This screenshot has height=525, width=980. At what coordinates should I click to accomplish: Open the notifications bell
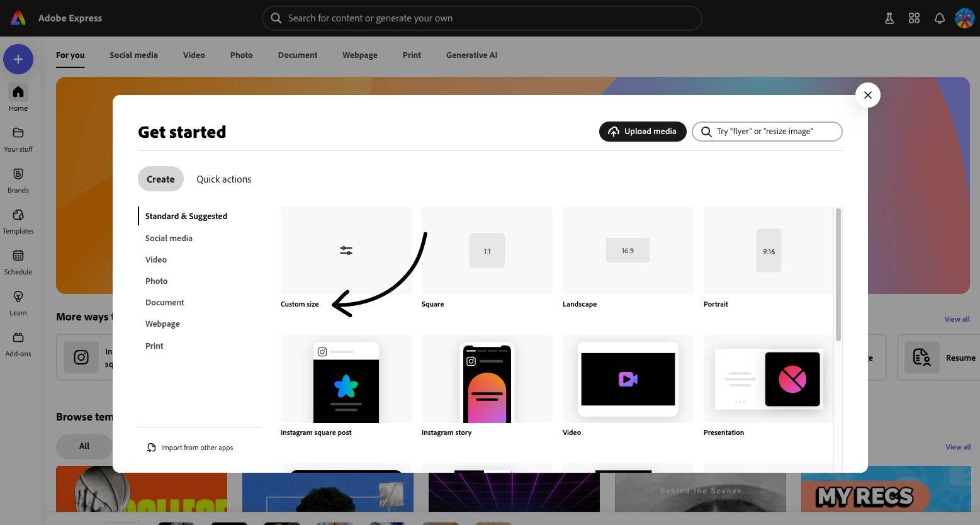point(939,18)
